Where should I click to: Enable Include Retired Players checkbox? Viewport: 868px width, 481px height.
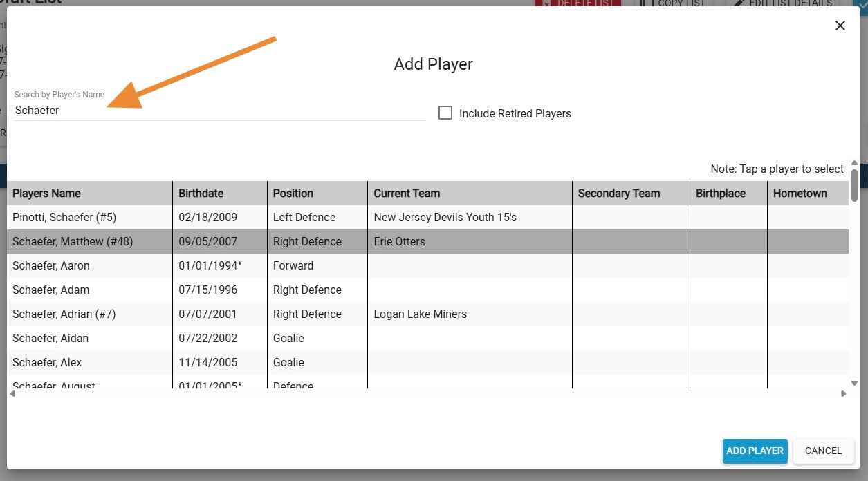coord(445,113)
